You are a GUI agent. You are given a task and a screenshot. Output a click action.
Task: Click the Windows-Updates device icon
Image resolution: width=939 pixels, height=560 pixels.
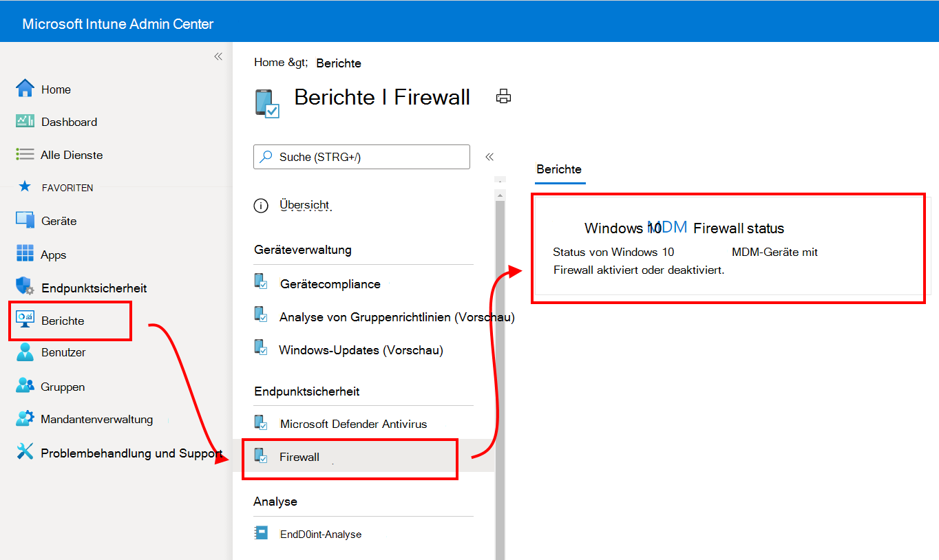point(261,347)
